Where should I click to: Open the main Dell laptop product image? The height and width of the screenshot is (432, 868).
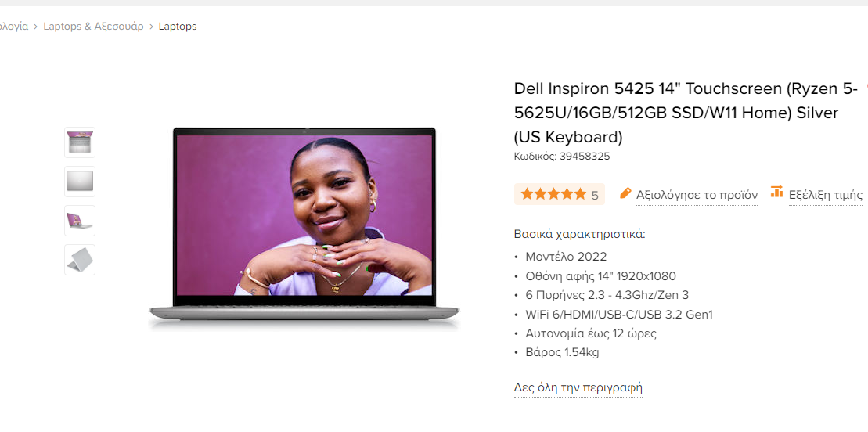click(304, 229)
